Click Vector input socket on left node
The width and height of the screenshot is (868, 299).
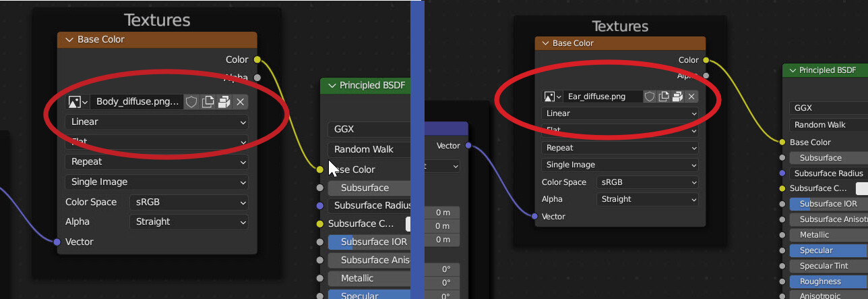click(57, 242)
